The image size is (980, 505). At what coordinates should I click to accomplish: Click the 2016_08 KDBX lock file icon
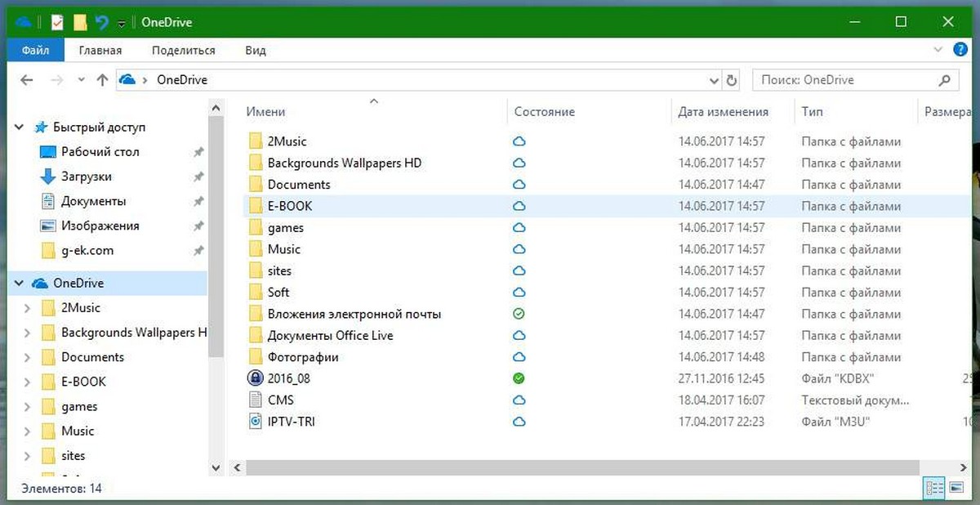click(255, 378)
